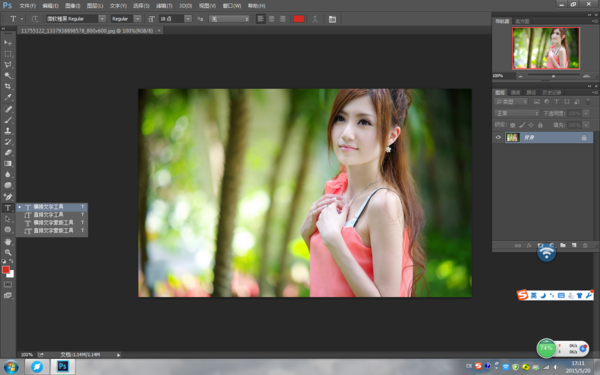The width and height of the screenshot is (600, 375).
Task: Reset default foreground and background colors
Action: pyautogui.click(x=4, y=261)
